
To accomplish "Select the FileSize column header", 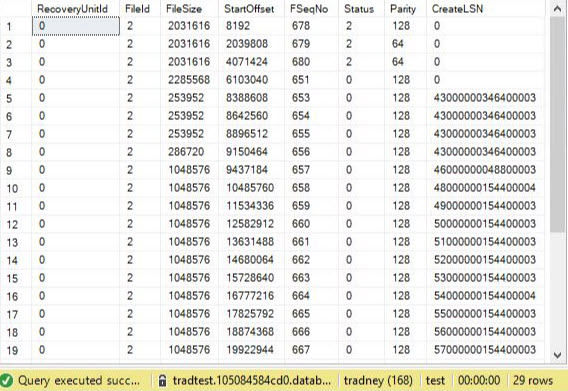I will pyautogui.click(x=184, y=9).
